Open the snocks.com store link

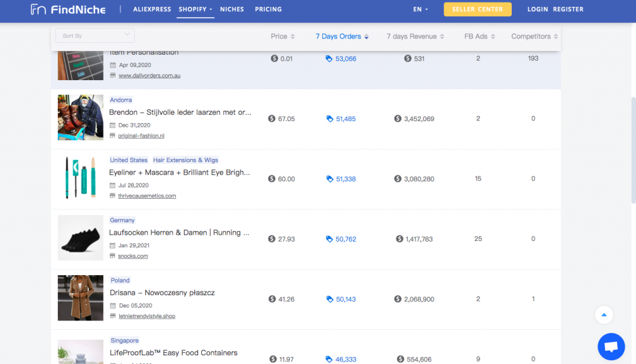coord(133,256)
